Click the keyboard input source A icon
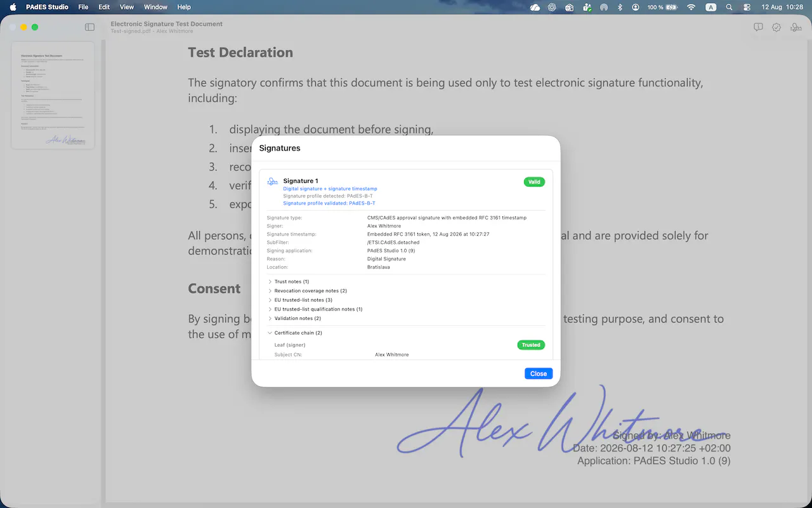812x508 pixels. click(711, 7)
